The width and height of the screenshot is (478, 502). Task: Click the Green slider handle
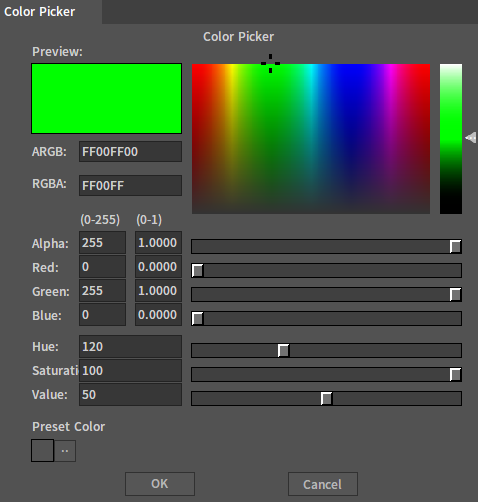[x=455, y=294]
